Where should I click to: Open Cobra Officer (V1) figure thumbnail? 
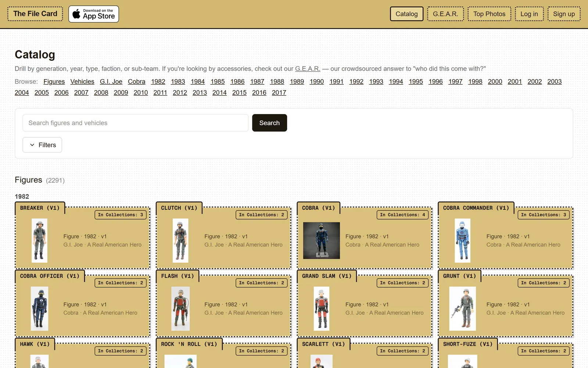pyautogui.click(x=39, y=308)
